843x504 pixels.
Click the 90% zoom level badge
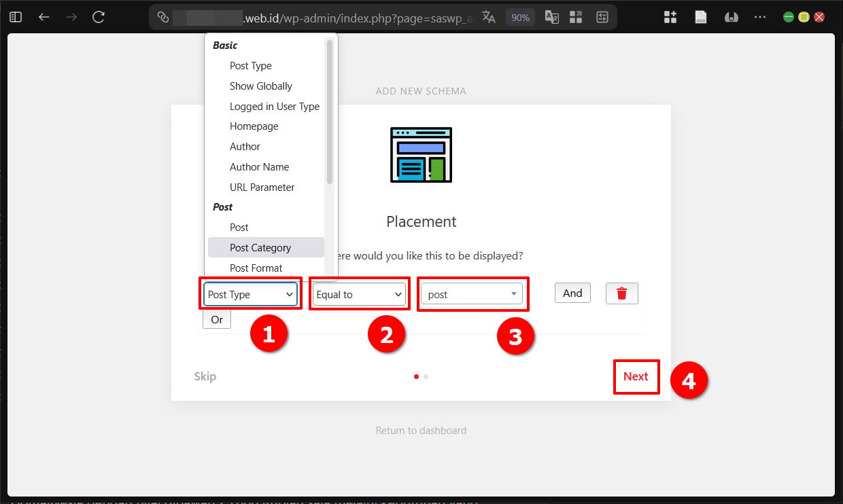[x=520, y=17]
